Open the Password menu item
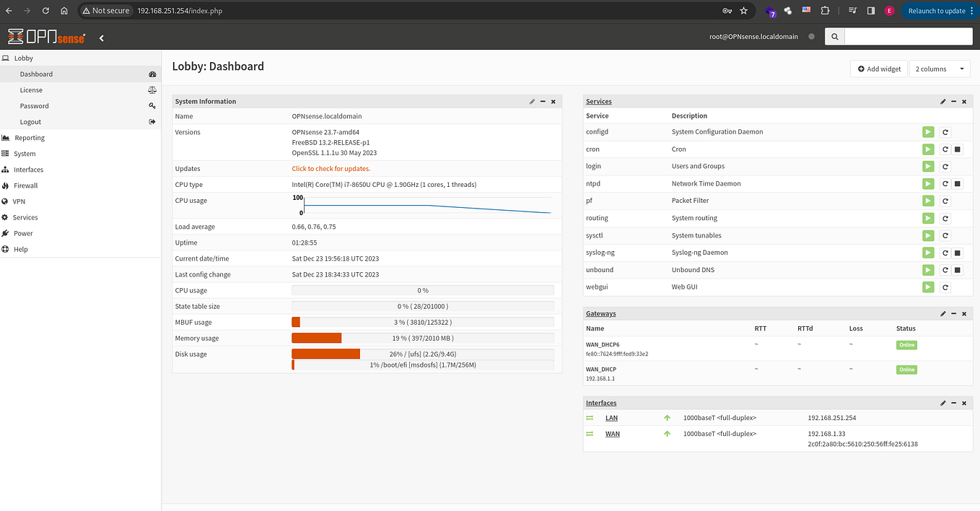This screenshot has height=511, width=980. point(80,106)
